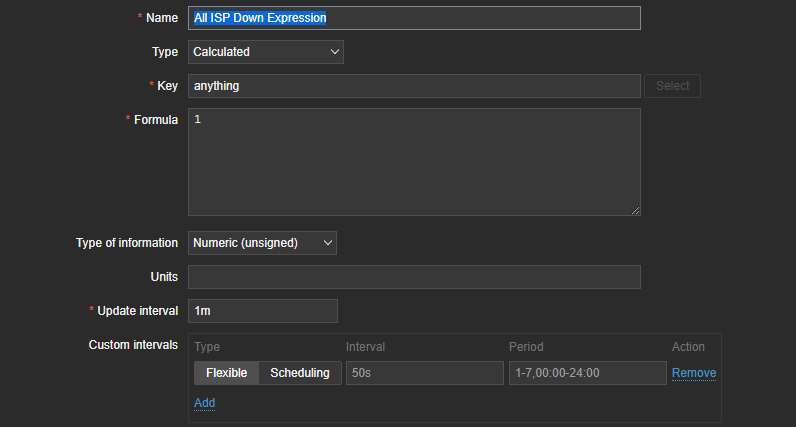The height and width of the screenshot is (427, 796).
Task: Click the Type of information label
Action: point(127,243)
